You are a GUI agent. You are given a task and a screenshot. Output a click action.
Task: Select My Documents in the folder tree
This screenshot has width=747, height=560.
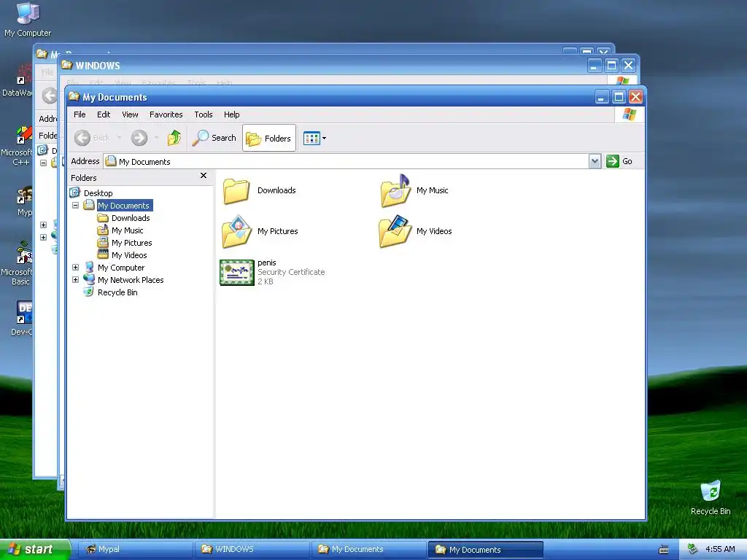point(124,205)
